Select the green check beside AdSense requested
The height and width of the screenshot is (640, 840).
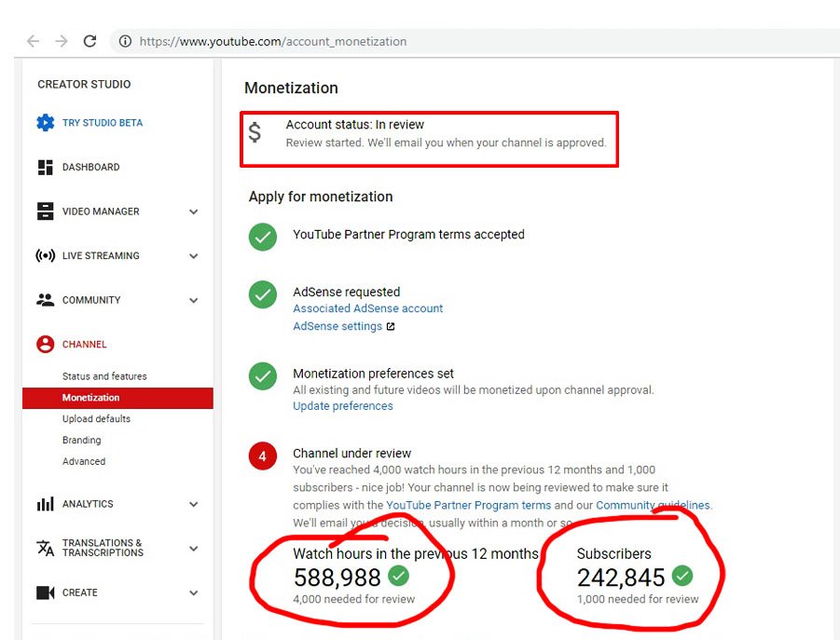tap(263, 294)
